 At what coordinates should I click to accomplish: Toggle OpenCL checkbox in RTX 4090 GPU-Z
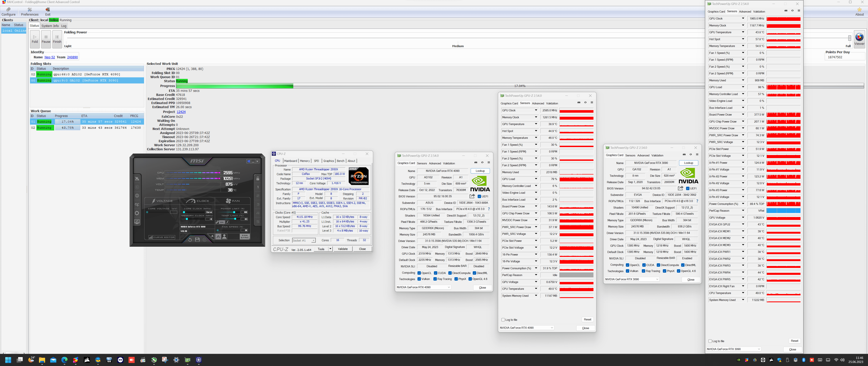point(419,273)
